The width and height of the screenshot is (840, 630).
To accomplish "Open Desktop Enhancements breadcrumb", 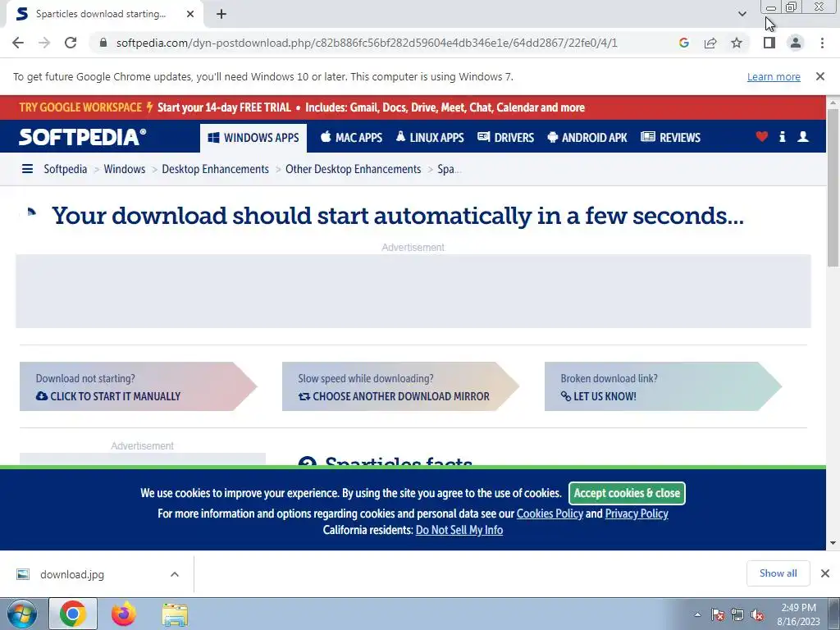I will point(216,169).
